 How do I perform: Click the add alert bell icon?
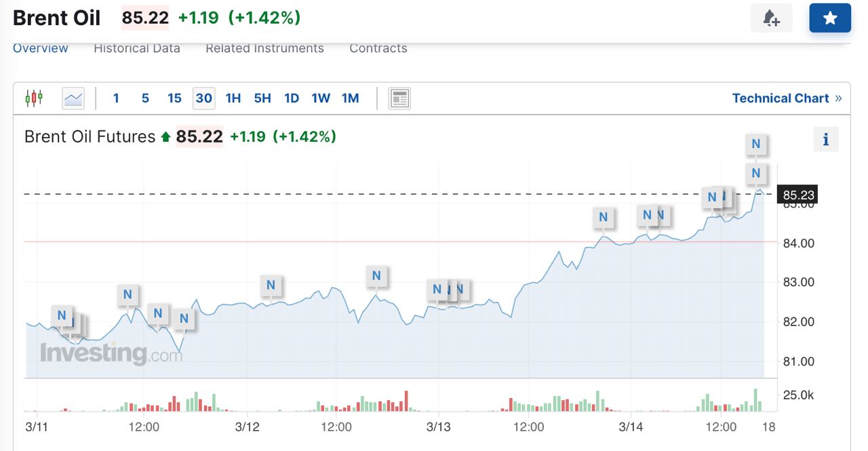click(771, 18)
